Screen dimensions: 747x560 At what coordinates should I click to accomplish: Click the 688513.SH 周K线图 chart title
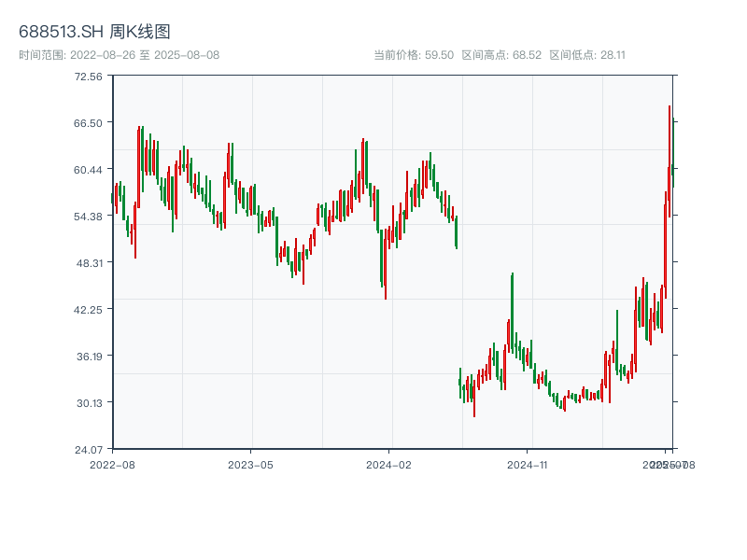(x=94, y=33)
